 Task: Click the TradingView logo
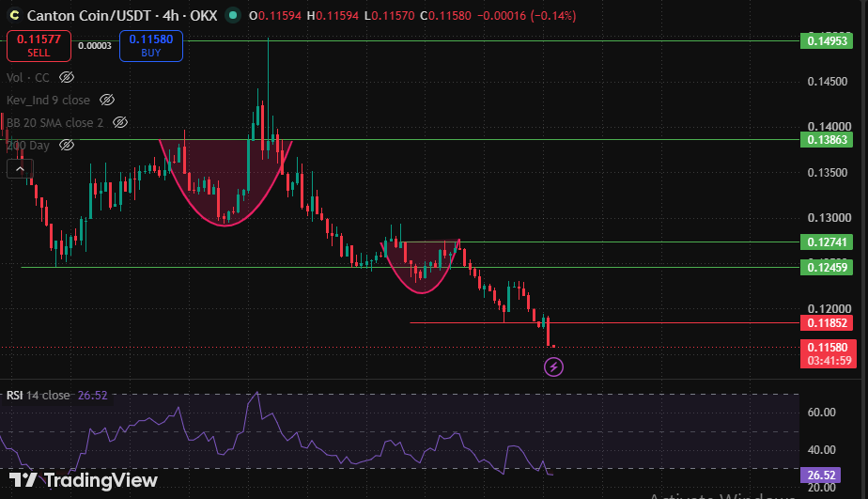coord(84,479)
